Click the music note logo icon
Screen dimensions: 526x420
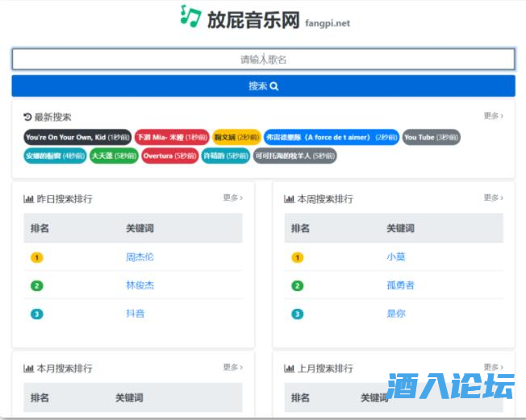pos(190,16)
